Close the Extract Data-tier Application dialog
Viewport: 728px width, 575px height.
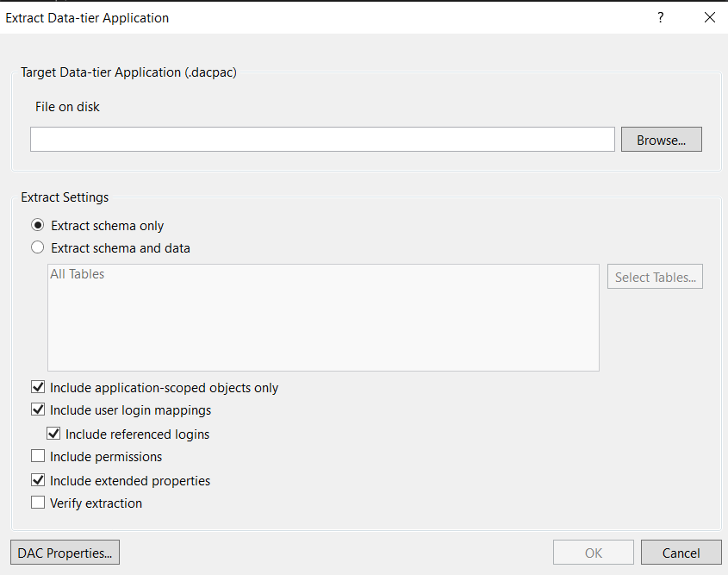click(709, 17)
